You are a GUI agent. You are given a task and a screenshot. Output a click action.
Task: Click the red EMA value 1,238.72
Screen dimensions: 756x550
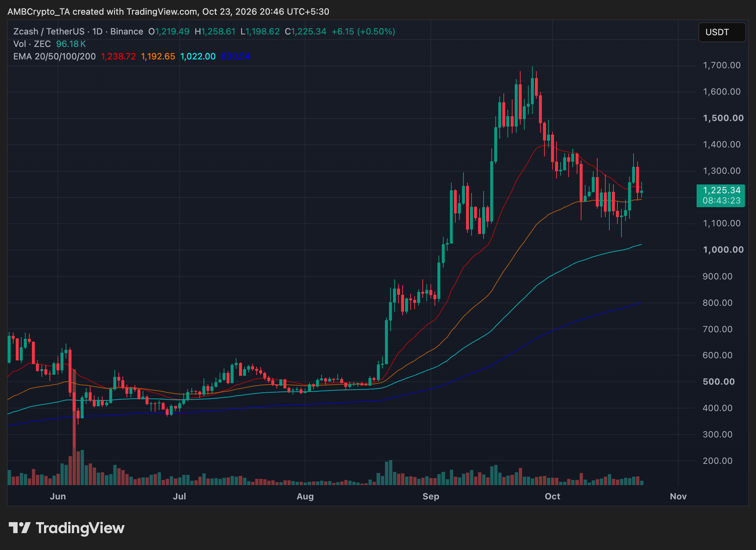click(x=118, y=56)
